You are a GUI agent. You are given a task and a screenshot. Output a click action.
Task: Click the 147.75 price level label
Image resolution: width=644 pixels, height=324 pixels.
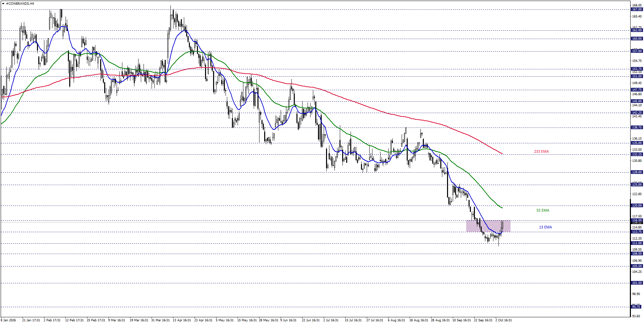point(637,90)
